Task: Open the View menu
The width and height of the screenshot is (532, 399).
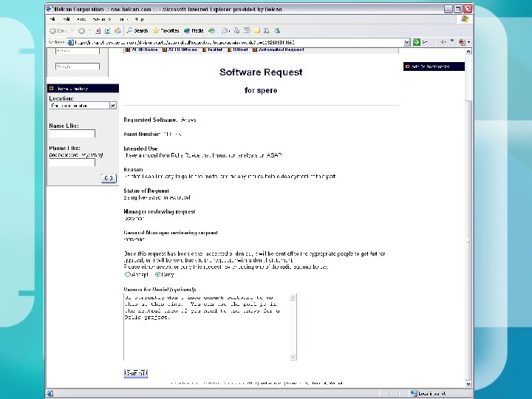Action: (81, 19)
